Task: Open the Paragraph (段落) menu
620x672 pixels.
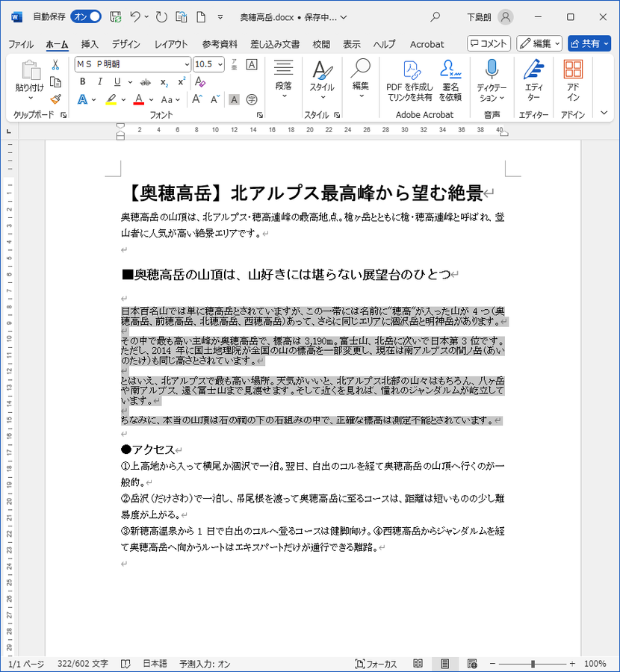Action: (x=283, y=80)
